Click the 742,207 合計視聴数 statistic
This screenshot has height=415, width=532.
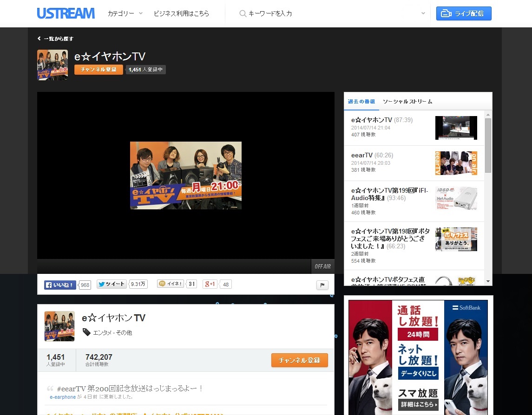pos(99,360)
